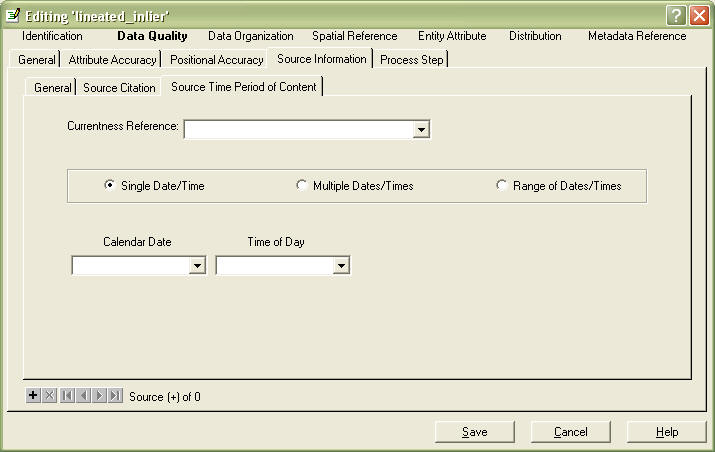Screen dimensions: 715x452
Task: Jump to the first source record
Action: [x=67, y=396]
